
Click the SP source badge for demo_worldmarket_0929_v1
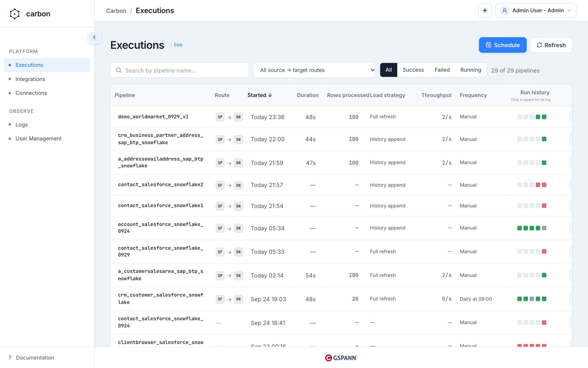220,117
